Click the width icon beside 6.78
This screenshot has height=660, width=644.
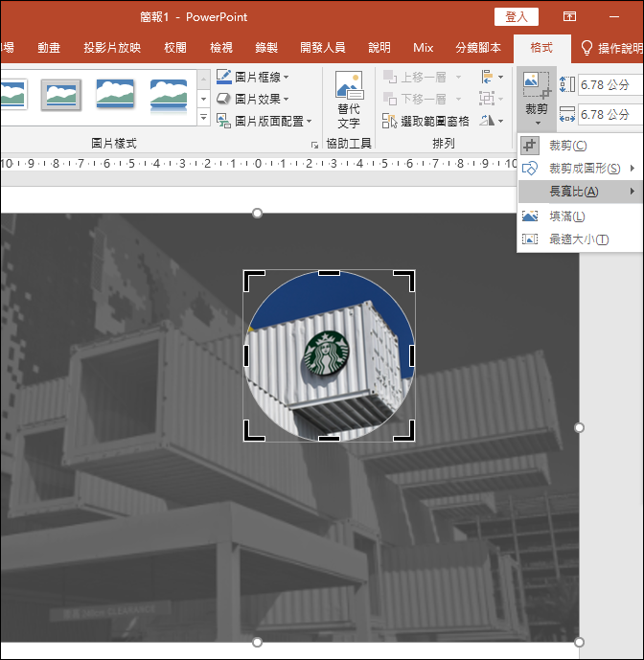[x=567, y=114]
